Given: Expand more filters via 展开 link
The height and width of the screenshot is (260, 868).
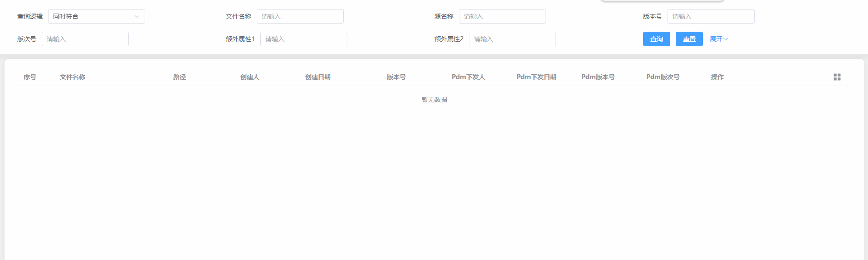Looking at the screenshot, I should (x=719, y=39).
